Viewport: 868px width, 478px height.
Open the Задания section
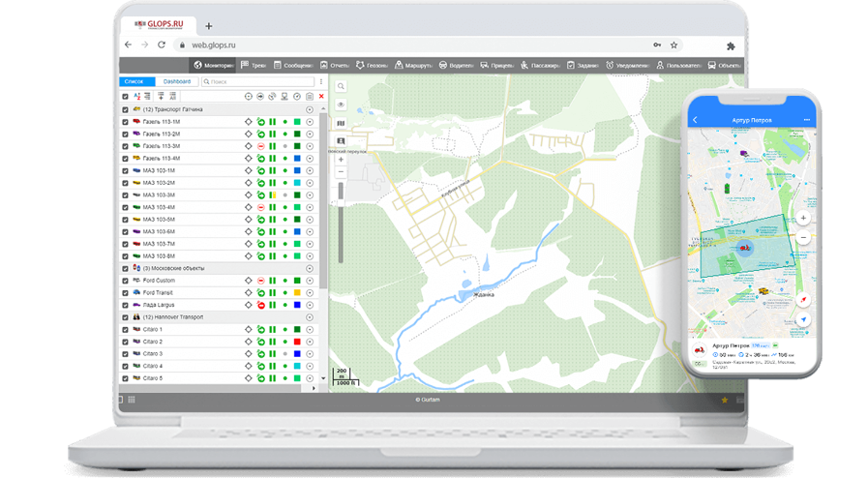pos(583,65)
